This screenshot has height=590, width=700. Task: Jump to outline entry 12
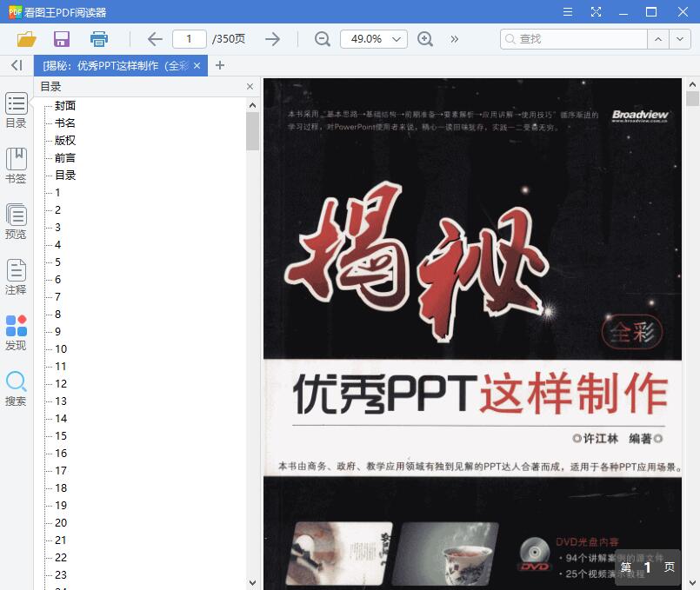61,384
